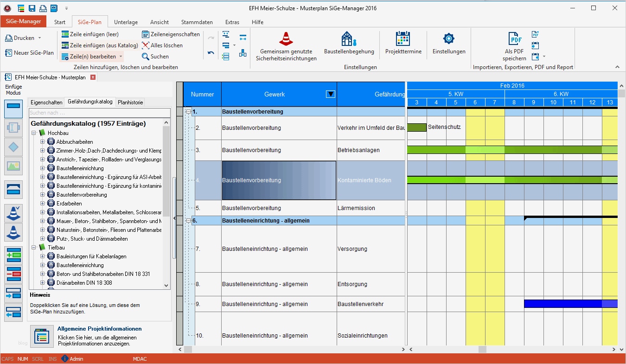Open Projekttermine calendar icon

pos(403,39)
